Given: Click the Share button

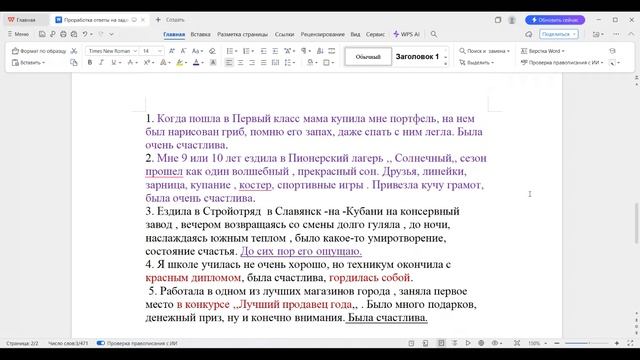Looking at the screenshot, I should (x=559, y=34).
